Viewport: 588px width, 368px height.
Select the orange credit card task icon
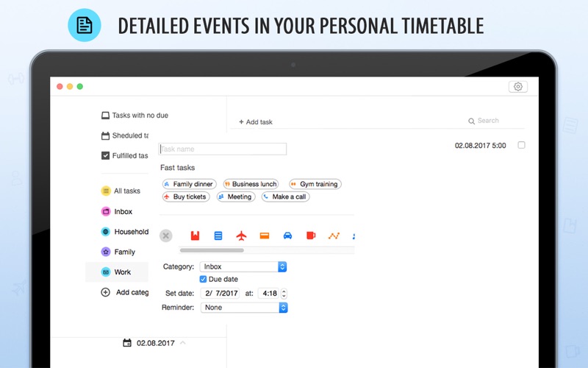pyautogui.click(x=265, y=236)
